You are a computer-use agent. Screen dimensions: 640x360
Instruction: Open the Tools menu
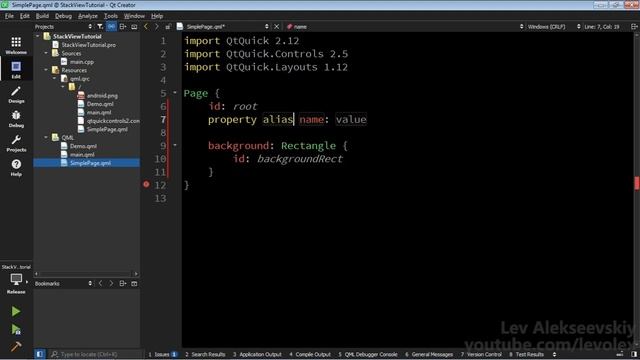(x=111, y=16)
